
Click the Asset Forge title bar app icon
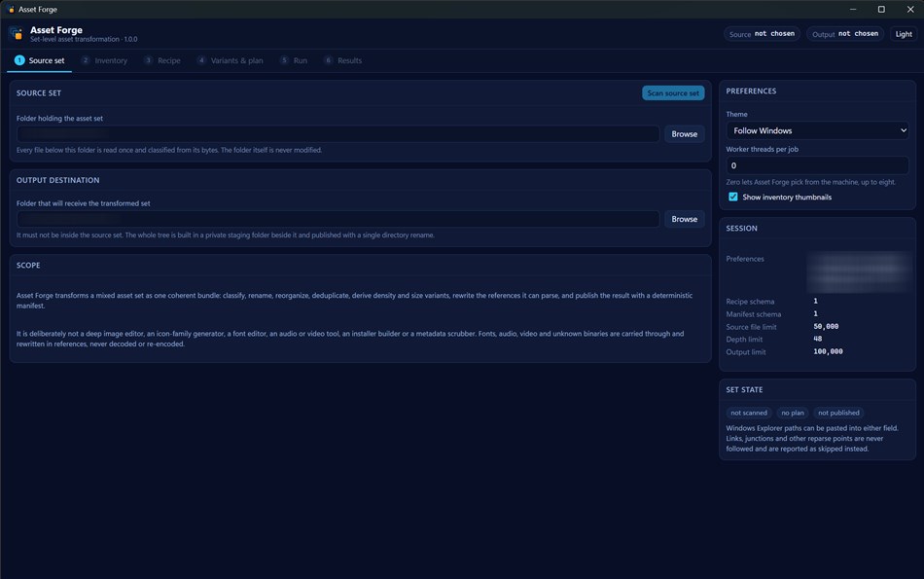click(11, 10)
